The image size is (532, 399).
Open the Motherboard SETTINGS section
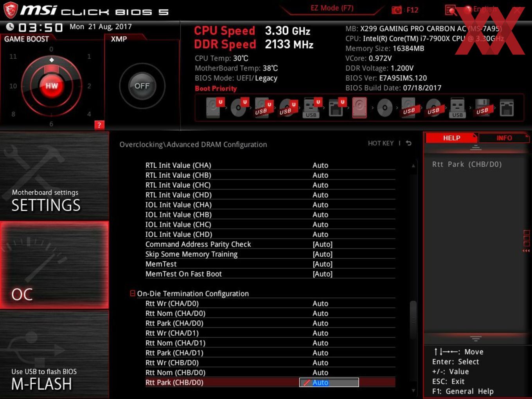(54, 176)
